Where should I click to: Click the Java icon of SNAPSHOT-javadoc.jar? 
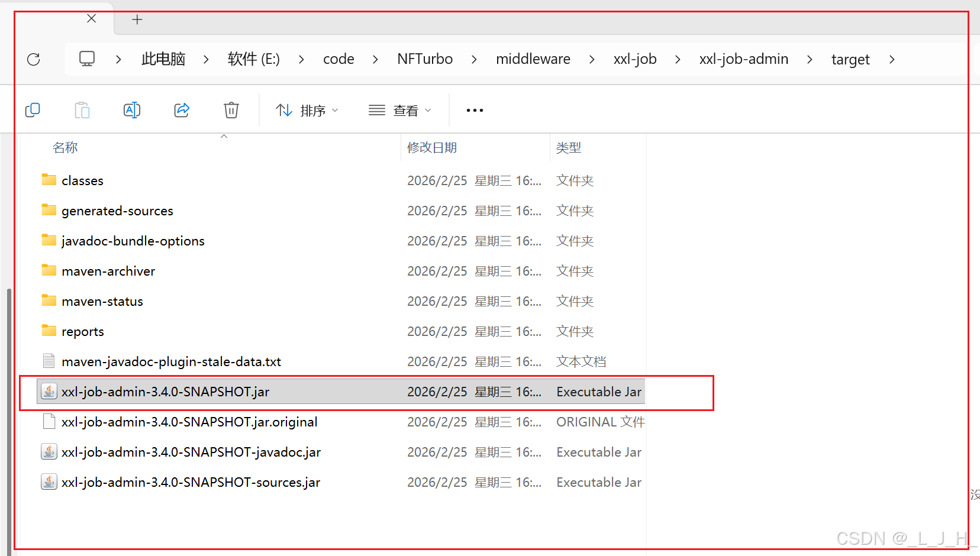[49, 451]
